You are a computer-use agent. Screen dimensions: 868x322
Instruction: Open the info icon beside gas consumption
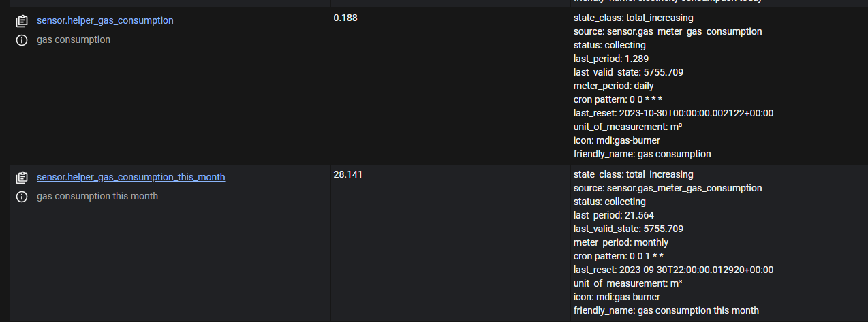pos(22,40)
